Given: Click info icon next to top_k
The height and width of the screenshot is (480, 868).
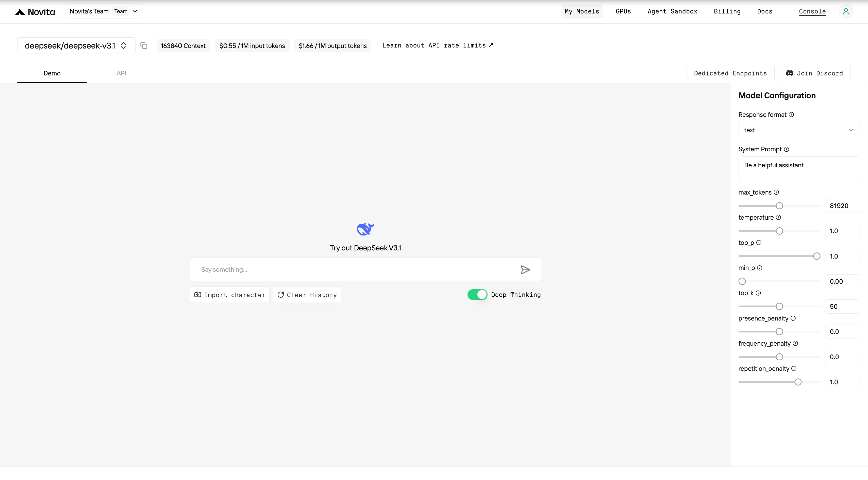Looking at the screenshot, I should pos(758,293).
